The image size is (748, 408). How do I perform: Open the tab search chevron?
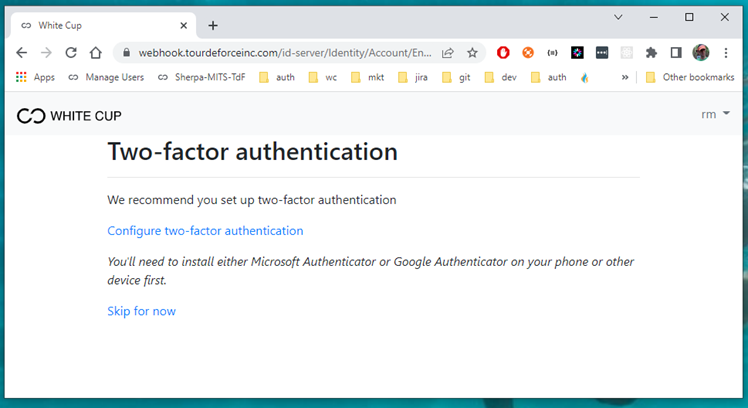coord(618,17)
